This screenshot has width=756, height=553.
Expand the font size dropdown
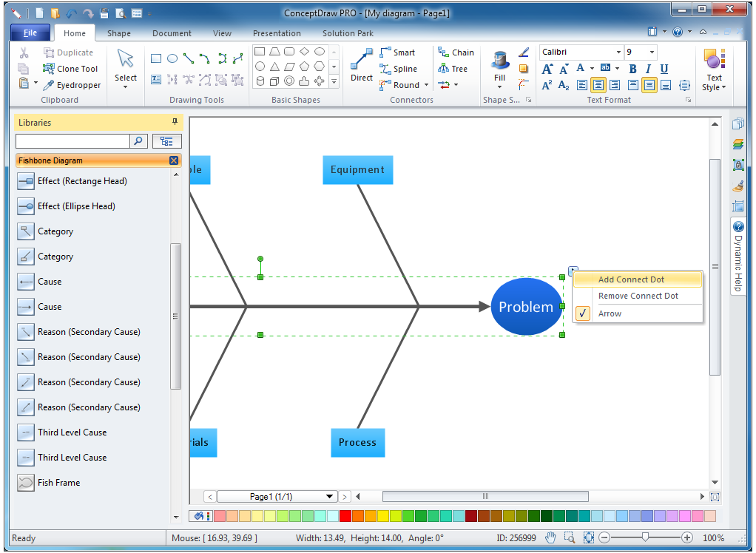click(x=651, y=52)
